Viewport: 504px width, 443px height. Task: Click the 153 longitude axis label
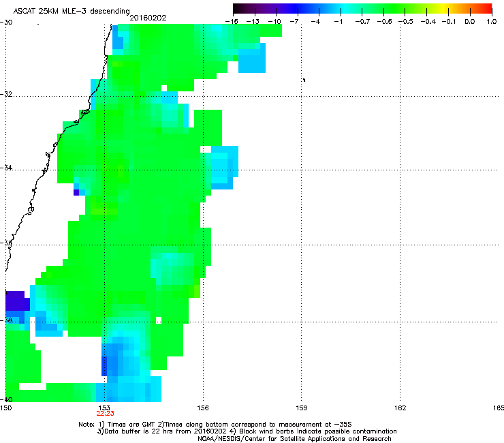tap(104, 408)
